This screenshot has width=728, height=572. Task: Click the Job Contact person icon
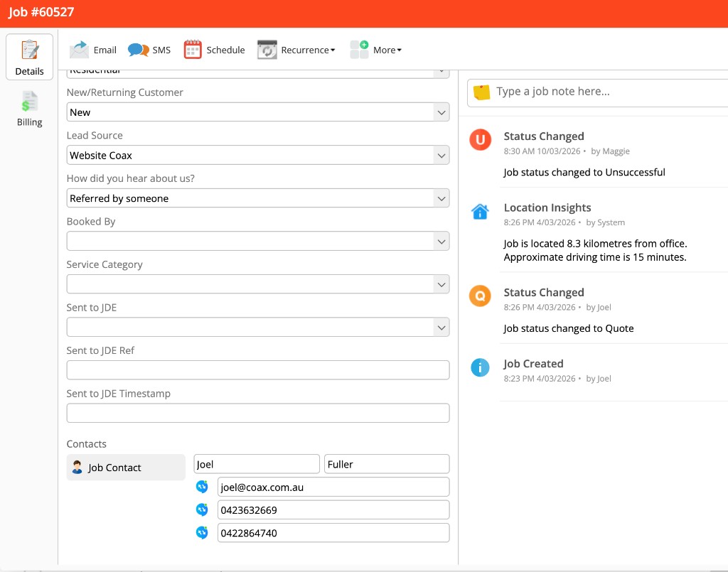tap(78, 467)
